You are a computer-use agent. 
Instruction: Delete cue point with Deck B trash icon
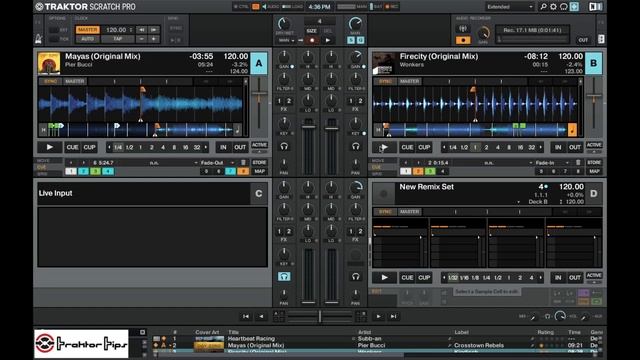click(578, 162)
